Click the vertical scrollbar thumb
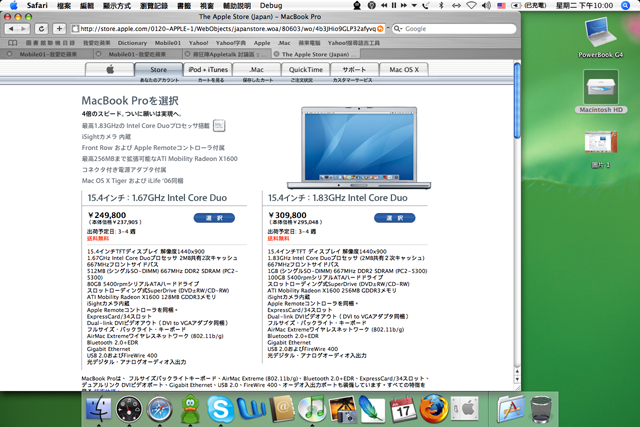Image resolution: width=640 pixels, height=427 pixels. click(517, 100)
